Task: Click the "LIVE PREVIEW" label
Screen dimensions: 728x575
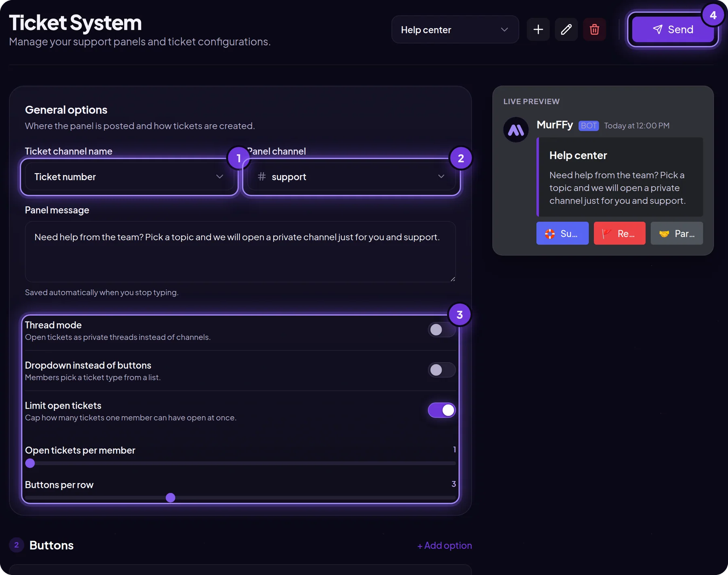Action: coord(531,102)
